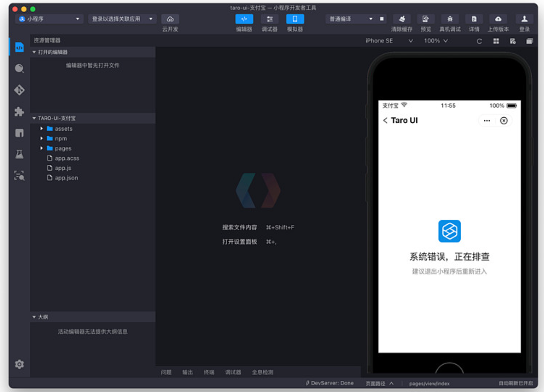The image size is (544, 392).
Task: Switch to the 全息检测 tab
Action: [x=262, y=372]
